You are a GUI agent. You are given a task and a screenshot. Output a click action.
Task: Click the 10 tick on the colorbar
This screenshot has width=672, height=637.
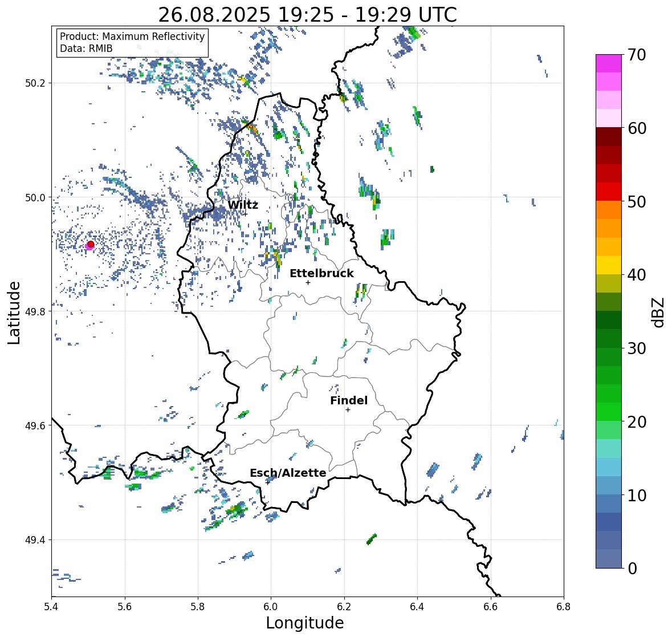(x=637, y=495)
